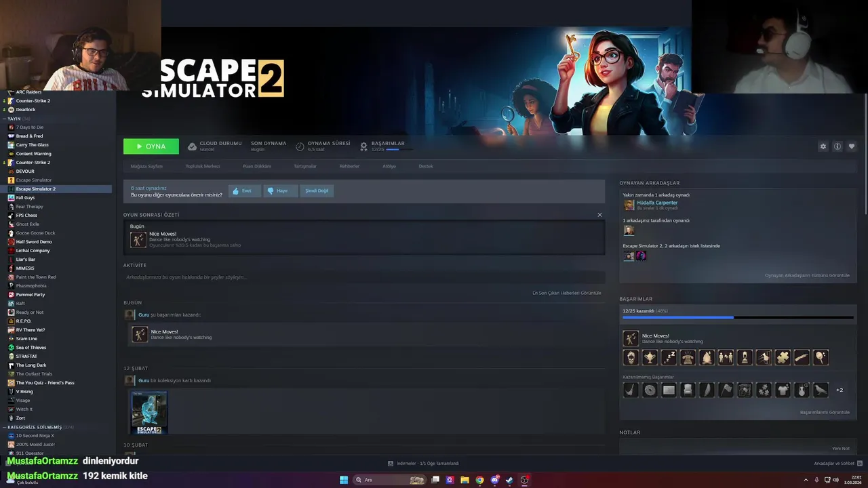Click the locked crow achievement icon
Viewport: 868px width, 488px height.
click(x=821, y=390)
